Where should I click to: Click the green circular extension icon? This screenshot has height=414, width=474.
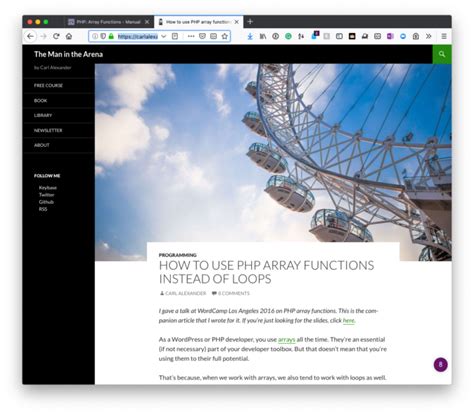click(288, 36)
